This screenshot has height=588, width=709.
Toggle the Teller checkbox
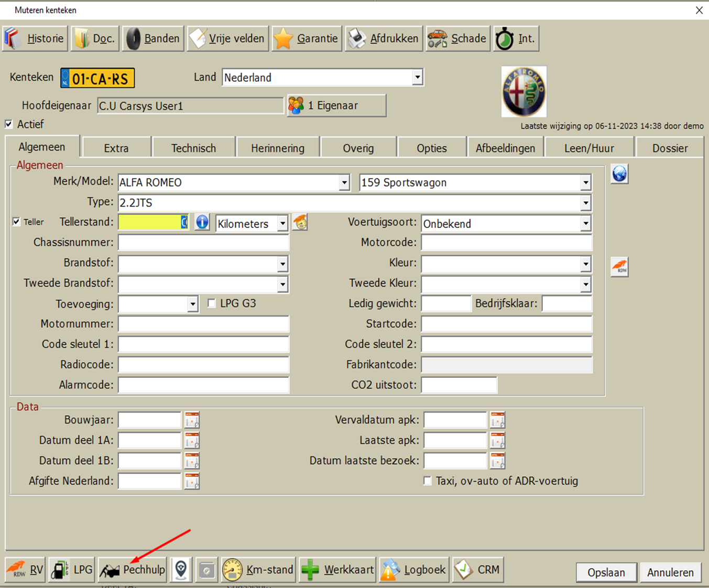click(16, 222)
